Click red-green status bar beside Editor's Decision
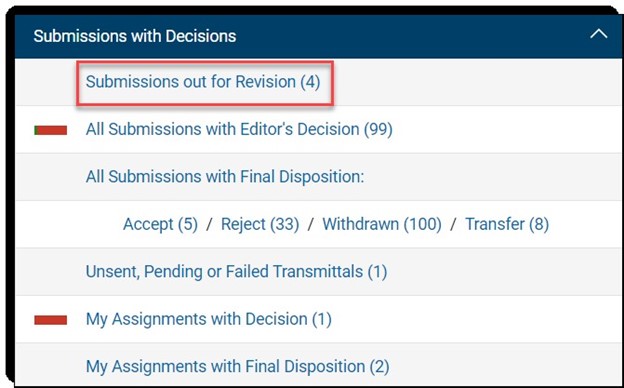The height and width of the screenshot is (388, 624). [x=51, y=130]
